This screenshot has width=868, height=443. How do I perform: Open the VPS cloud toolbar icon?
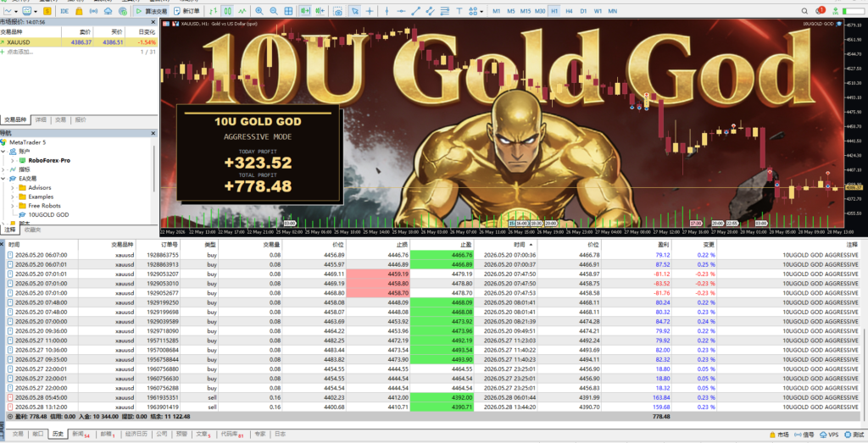click(x=108, y=11)
